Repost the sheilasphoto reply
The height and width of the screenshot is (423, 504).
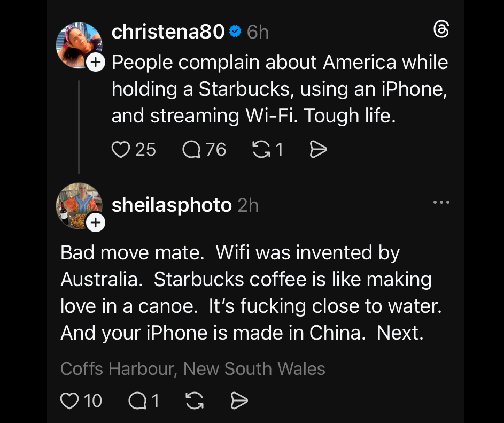[195, 401]
